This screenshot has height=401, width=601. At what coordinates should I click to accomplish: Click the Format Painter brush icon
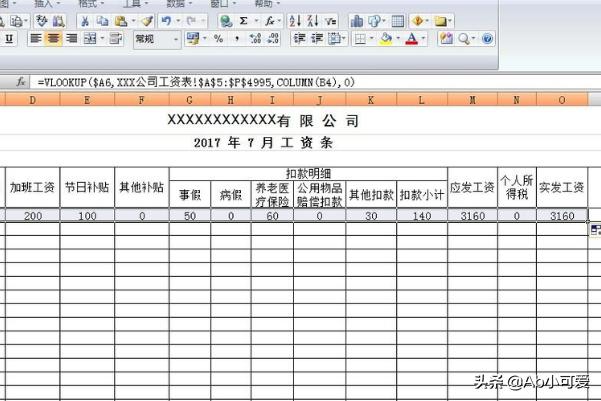146,20
